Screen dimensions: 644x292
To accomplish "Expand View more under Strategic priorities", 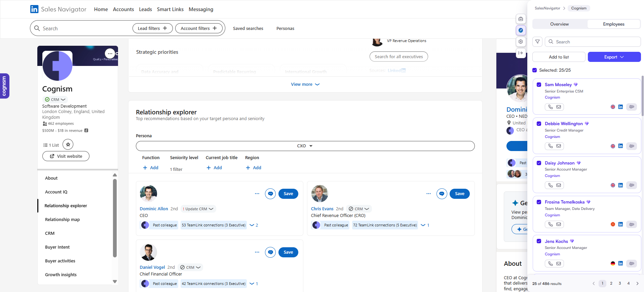I will click(305, 84).
